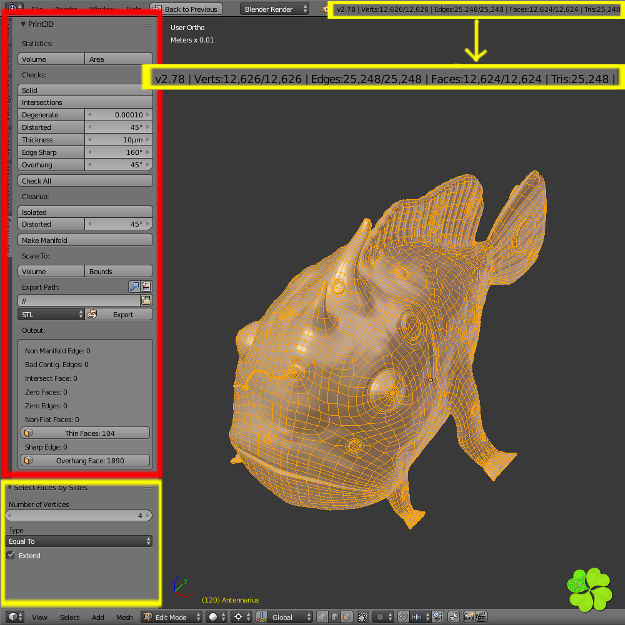Open snap element dropdown

(x=420, y=617)
